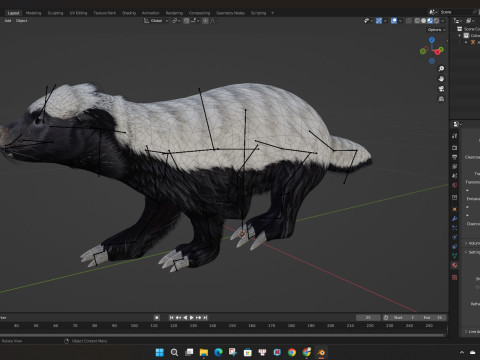Click the pan hand viewport icon
This screenshot has width=480, height=360.
[441, 79]
